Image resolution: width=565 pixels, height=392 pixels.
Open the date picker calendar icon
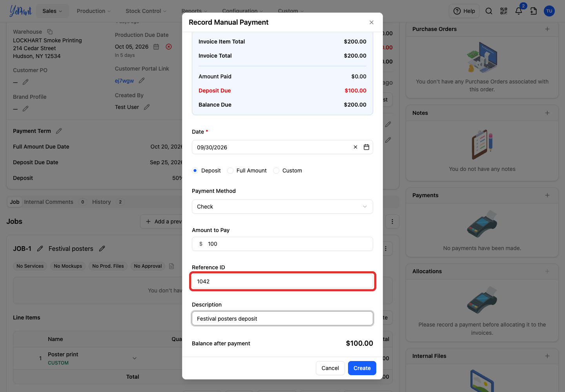pos(366,147)
